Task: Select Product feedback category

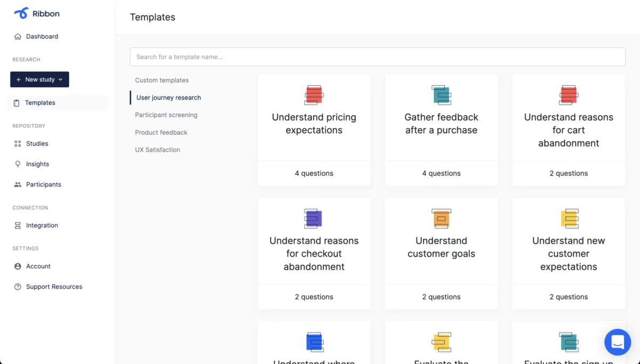Action: click(161, 133)
